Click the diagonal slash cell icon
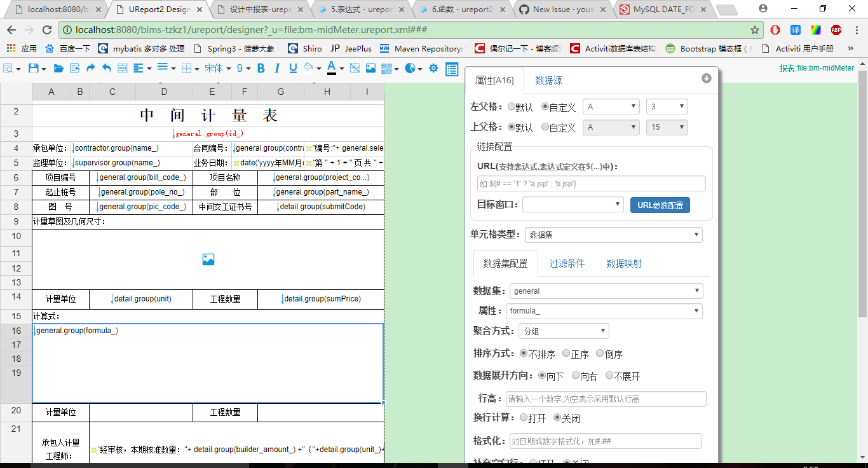The height and width of the screenshot is (468, 868). (x=355, y=68)
